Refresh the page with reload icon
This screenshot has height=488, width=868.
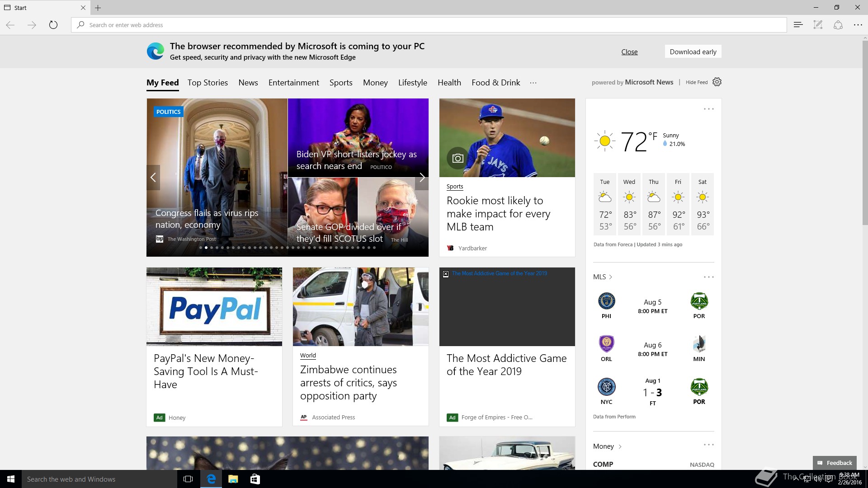click(x=53, y=25)
